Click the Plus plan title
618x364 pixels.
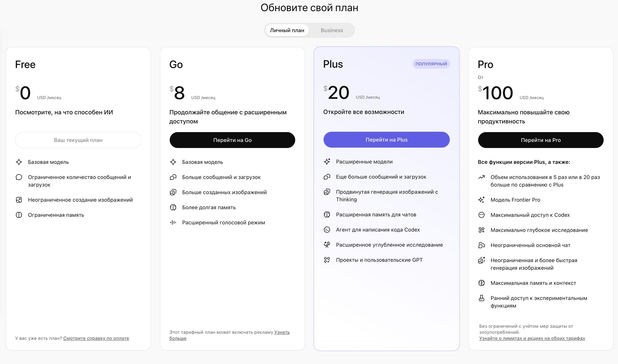pos(333,64)
